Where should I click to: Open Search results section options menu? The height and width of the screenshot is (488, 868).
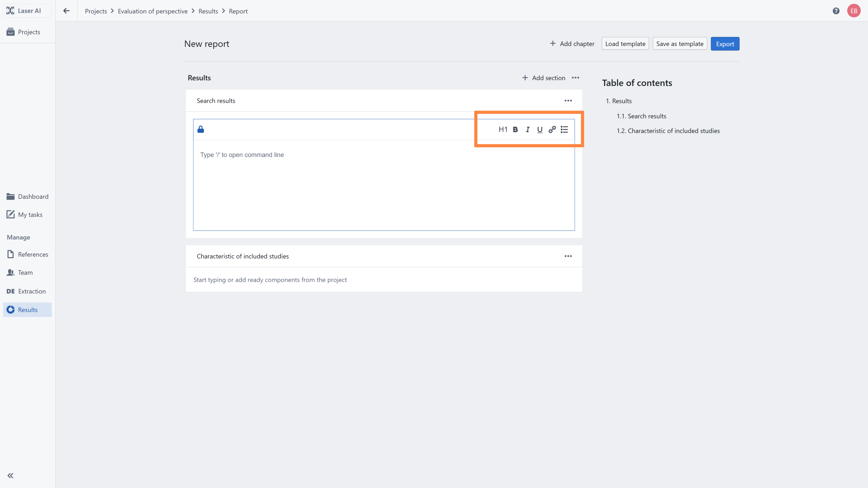[568, 101]
